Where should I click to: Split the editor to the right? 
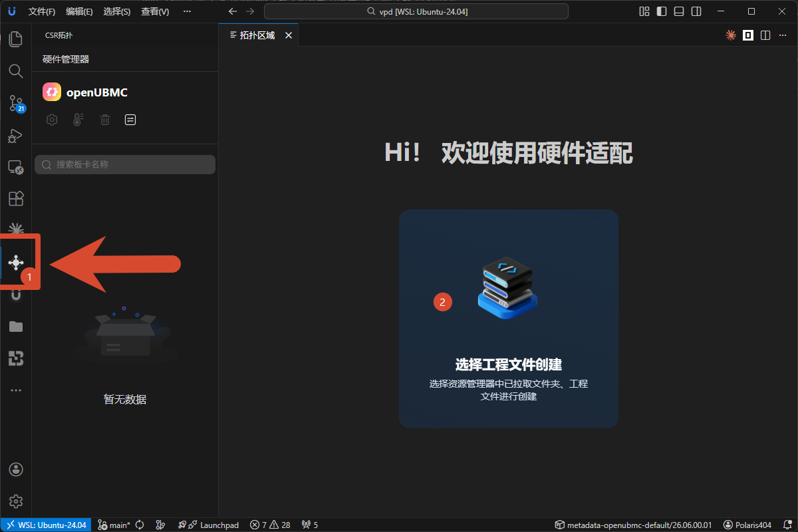point(765,35)
